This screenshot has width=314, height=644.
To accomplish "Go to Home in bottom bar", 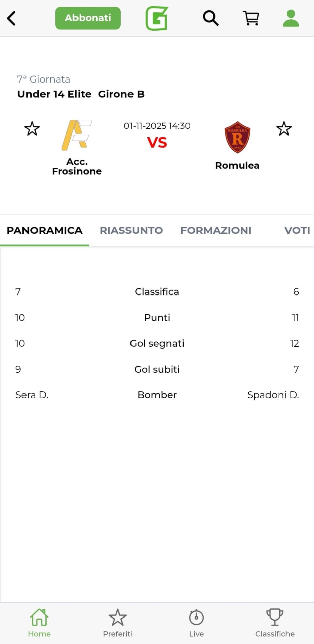I will point(39,623).
